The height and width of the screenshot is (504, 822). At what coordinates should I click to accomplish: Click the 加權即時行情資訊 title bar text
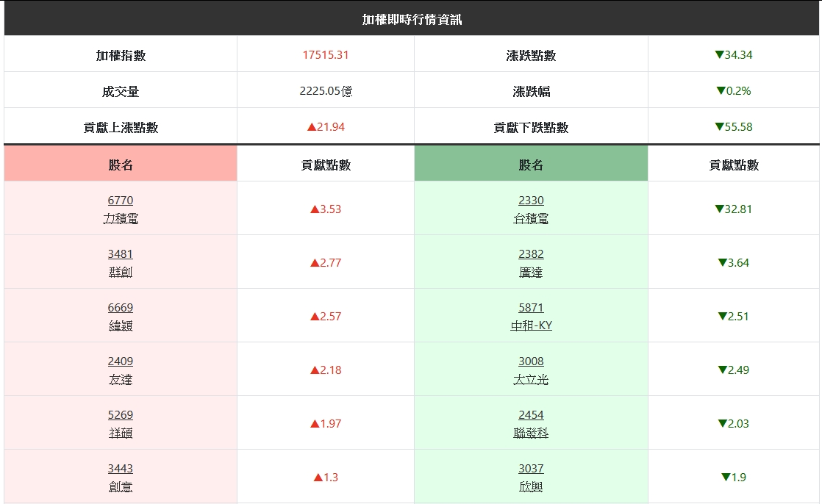[412, 20]
